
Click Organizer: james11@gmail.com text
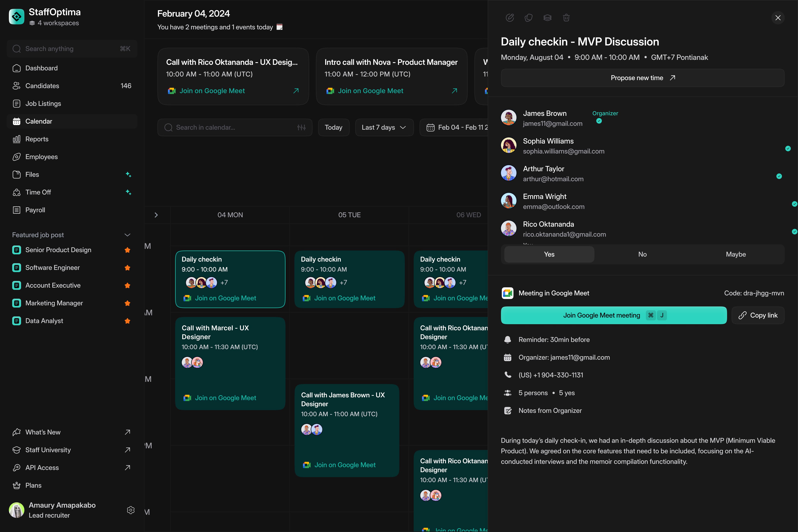(564, 357)
